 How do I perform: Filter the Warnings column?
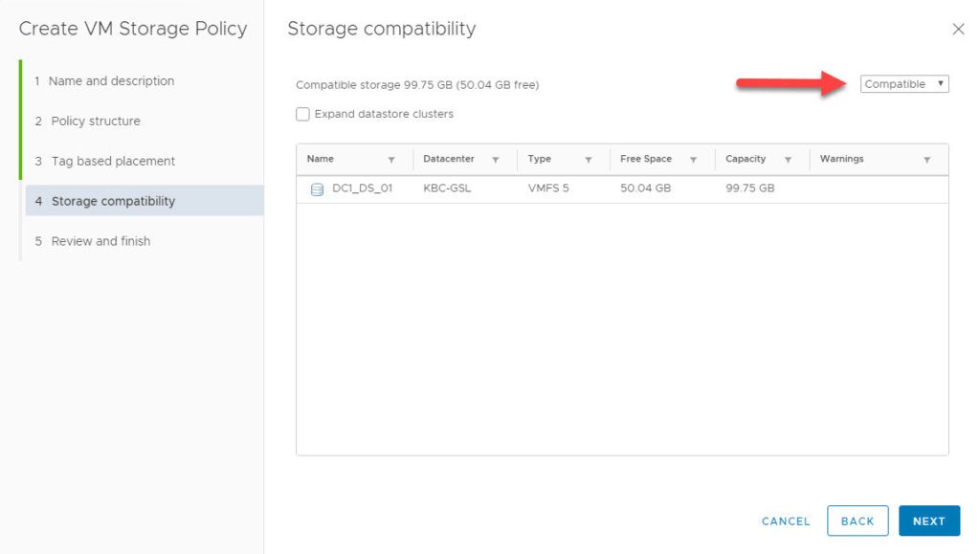pyautogui.click(x=925, y=159)
